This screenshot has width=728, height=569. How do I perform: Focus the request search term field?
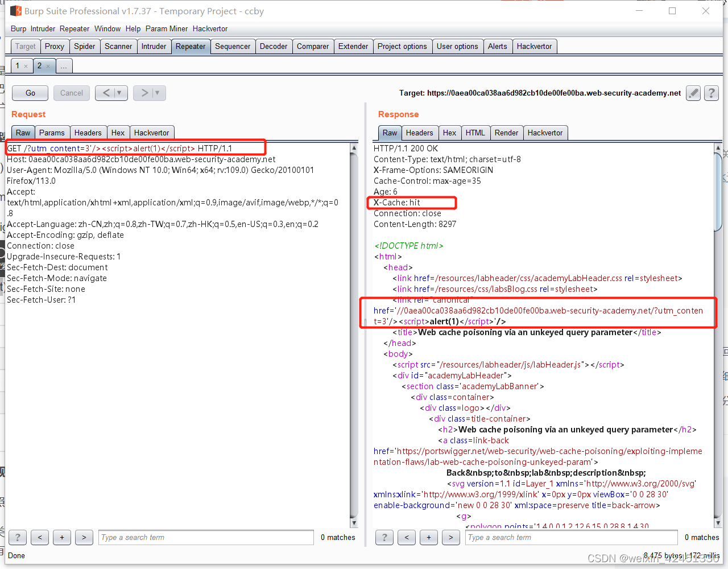(x=206, y=537)
